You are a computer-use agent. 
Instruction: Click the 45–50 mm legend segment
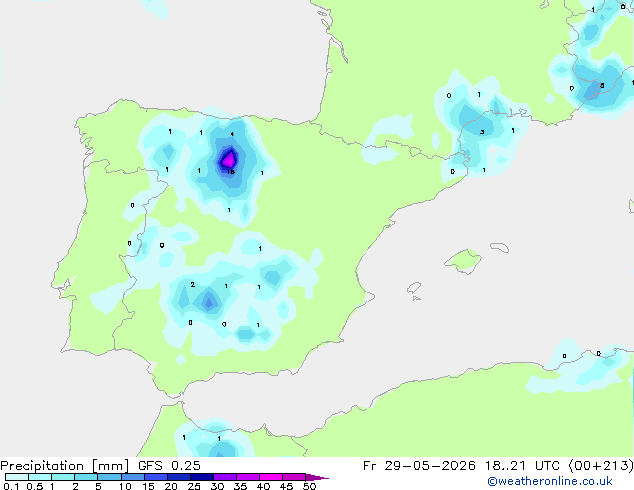point(294,477)
